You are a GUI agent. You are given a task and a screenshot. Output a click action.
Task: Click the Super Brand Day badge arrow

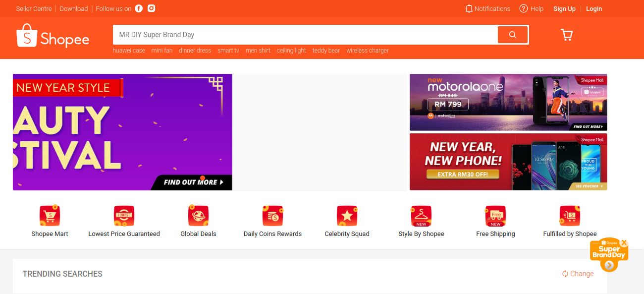tap(609, 265)
